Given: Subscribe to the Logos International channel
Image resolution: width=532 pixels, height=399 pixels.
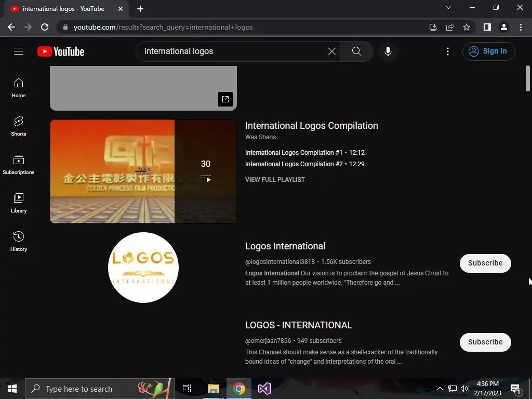Looking at the screenshot, I should point(485,263).
